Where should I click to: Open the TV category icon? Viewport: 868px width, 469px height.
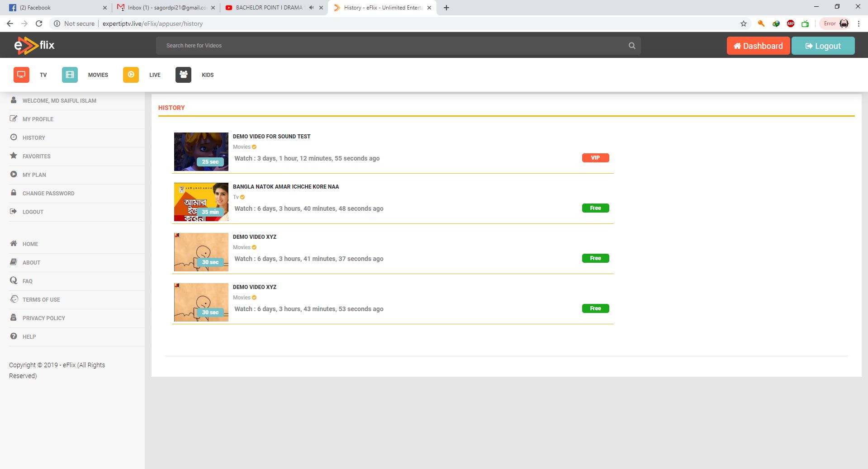[x=21, y=75]
